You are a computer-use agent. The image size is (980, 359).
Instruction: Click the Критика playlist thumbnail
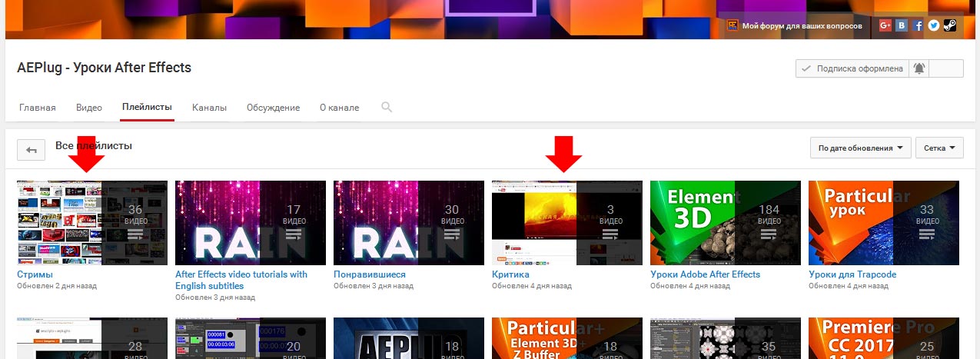[567, 223]
